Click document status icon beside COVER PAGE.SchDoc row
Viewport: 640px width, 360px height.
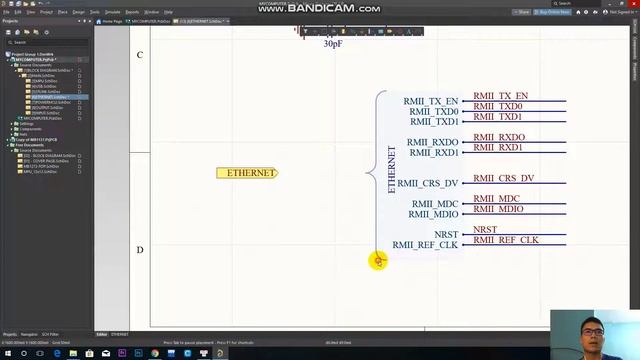click(80, 161)
